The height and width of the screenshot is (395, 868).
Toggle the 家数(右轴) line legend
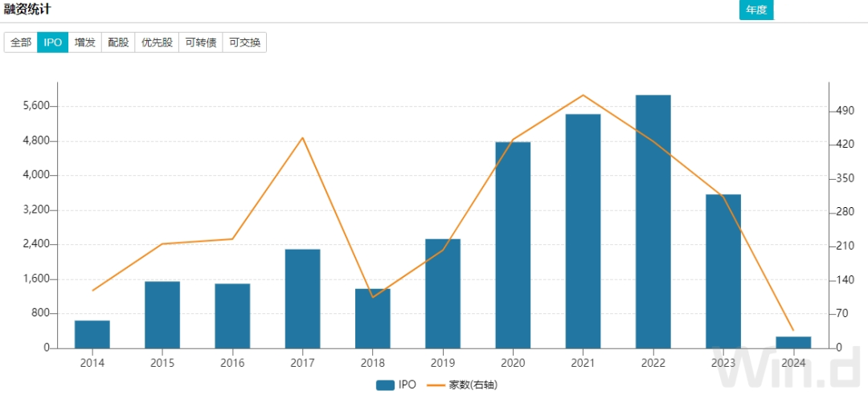(459, 385)
